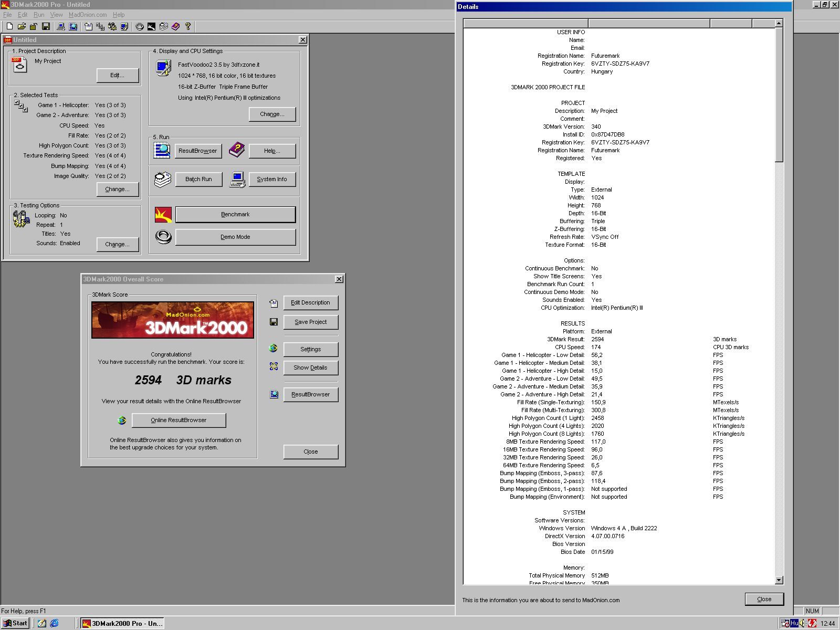Viewport: 840px width, 630px height.
Task: Click Online ResultBrowser button
Action: (x=178, y=420)
